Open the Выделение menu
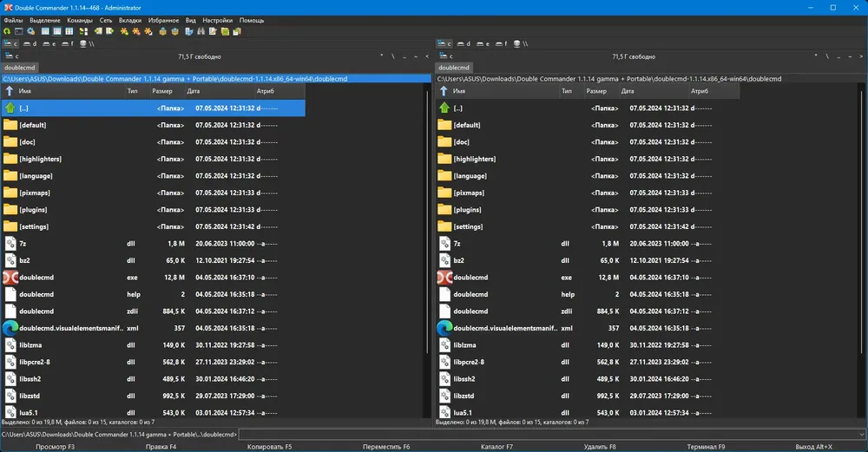The image size is (868, 452). tap(45, 20)
